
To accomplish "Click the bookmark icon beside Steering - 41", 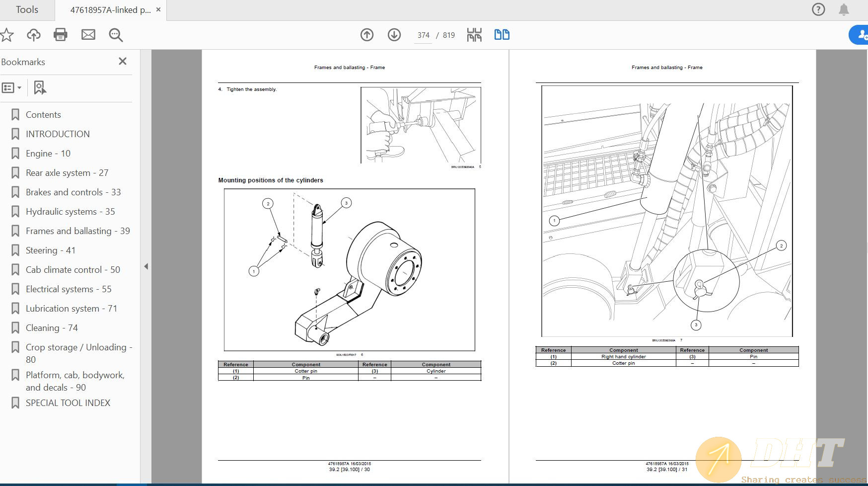I will (15, 250).
